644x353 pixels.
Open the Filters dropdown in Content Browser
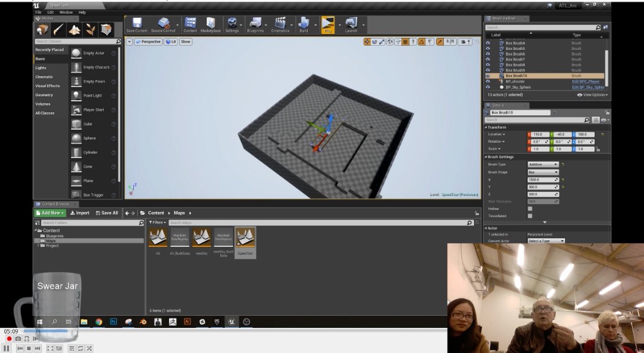pos(158,222)
